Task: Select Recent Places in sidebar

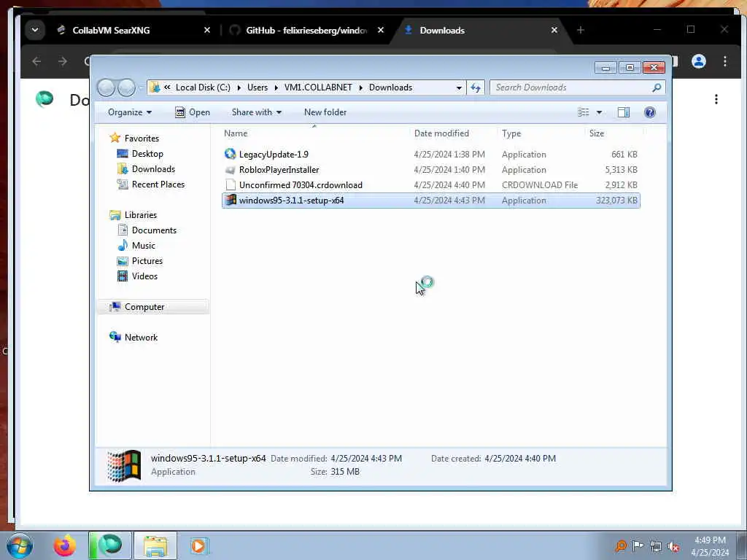Action: (x=150, y=184)
